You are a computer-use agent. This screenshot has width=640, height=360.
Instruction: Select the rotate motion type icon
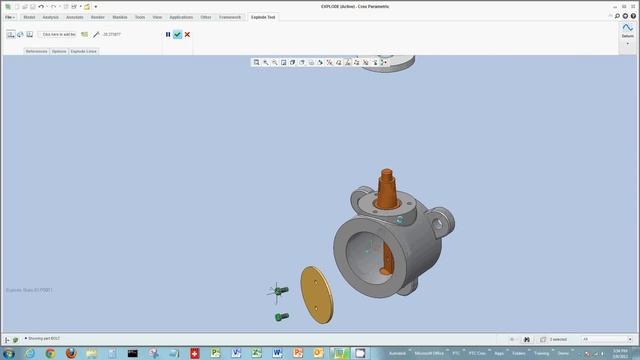click(20, 34)
